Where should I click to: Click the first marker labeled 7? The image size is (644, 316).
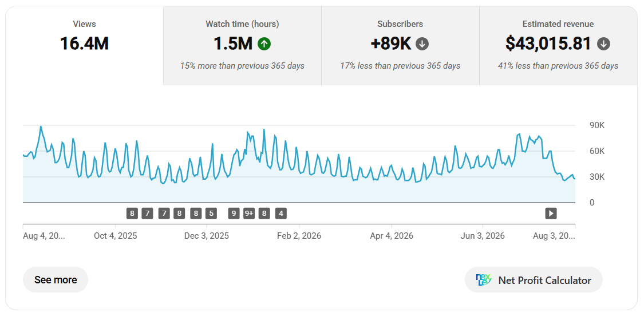147,214
